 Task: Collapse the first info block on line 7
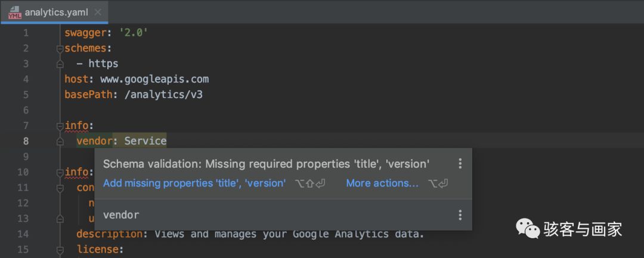[60, 126]
